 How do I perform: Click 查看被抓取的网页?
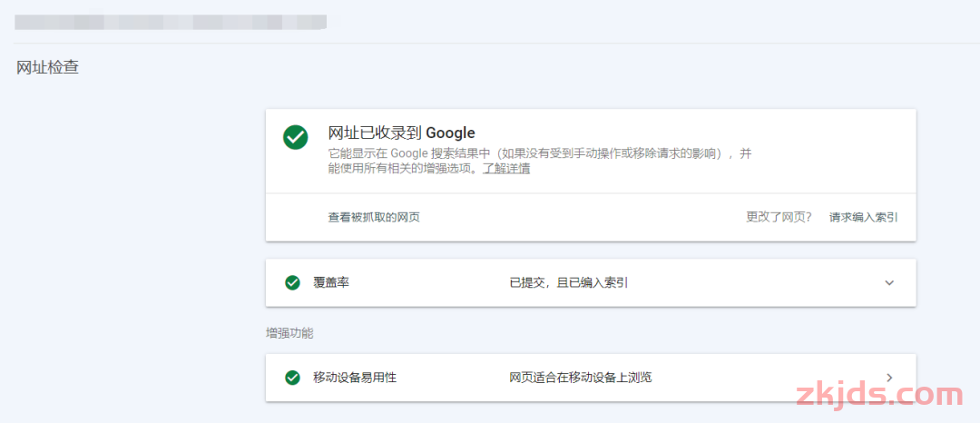coord(374,218)
